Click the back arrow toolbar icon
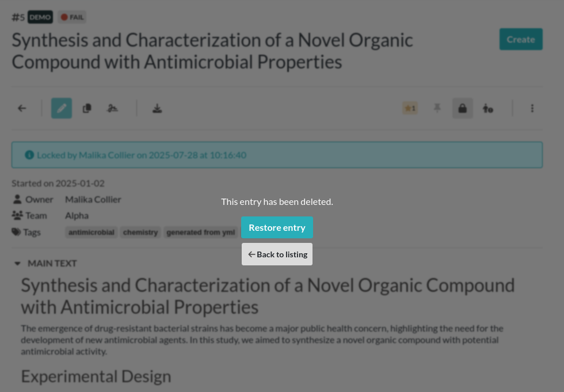Screen dimensions: 564x392 click(22, 108)
